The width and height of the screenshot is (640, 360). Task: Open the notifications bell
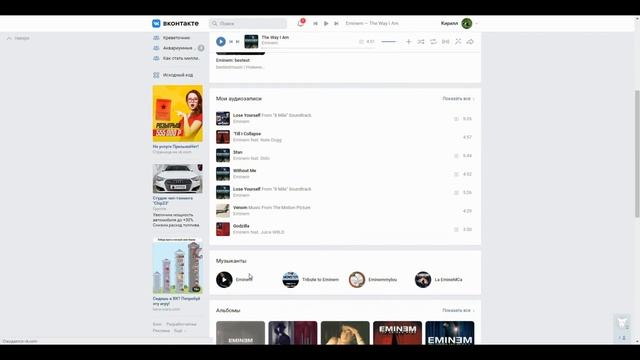[x=300, y=23]
